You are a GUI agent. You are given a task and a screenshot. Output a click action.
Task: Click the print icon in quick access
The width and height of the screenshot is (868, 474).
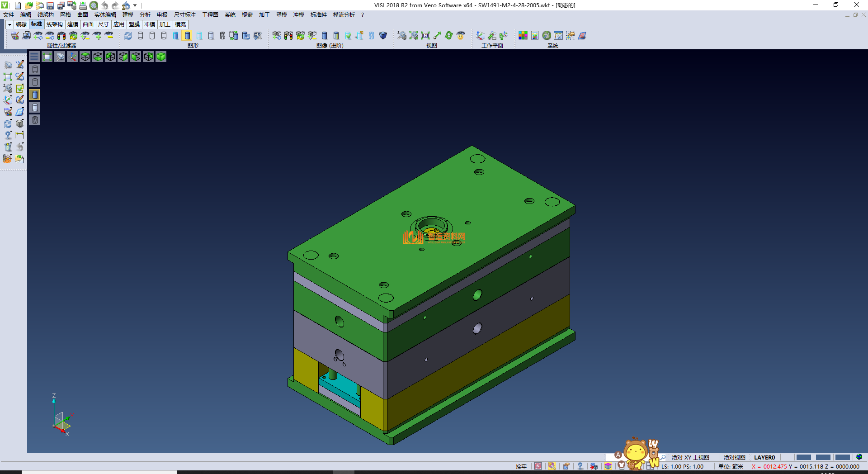(x=83, y=5)
